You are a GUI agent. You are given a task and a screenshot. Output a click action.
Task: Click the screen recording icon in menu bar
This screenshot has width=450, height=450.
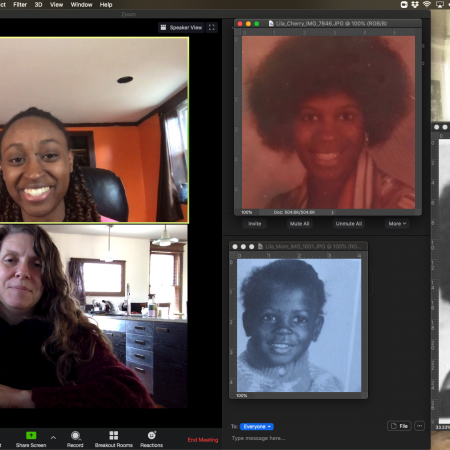(404, 4)
